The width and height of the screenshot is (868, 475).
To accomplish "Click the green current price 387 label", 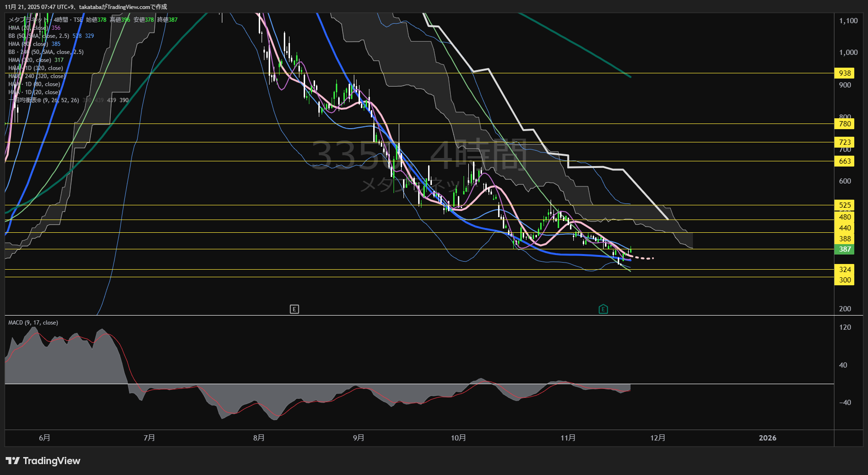I will point(844,249).
